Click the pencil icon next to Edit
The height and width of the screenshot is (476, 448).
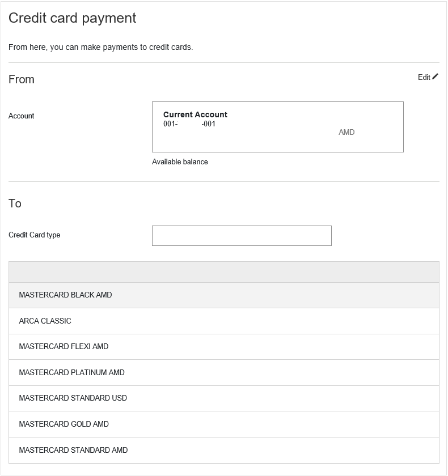[x=436, y=76]
